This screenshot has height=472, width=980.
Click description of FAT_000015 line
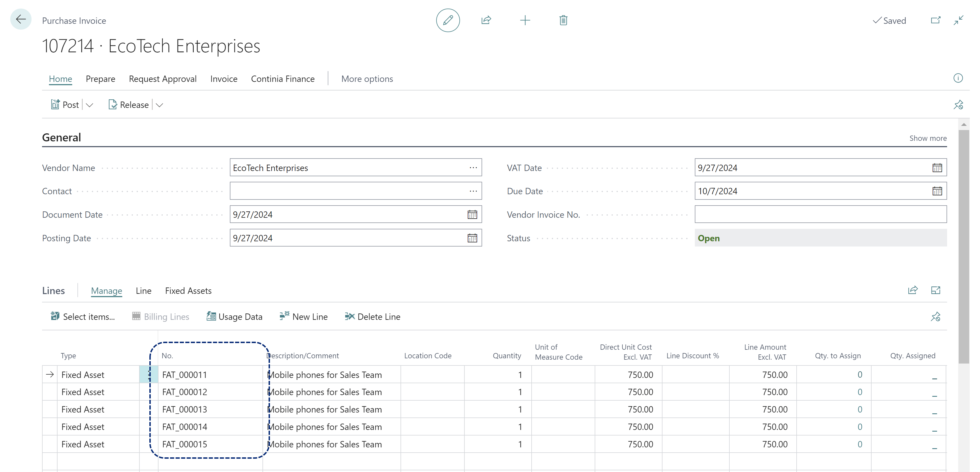pos(324,444)
